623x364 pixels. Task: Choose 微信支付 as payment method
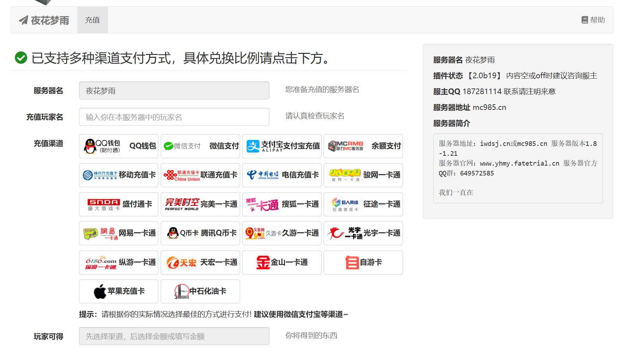coord(200,146)
